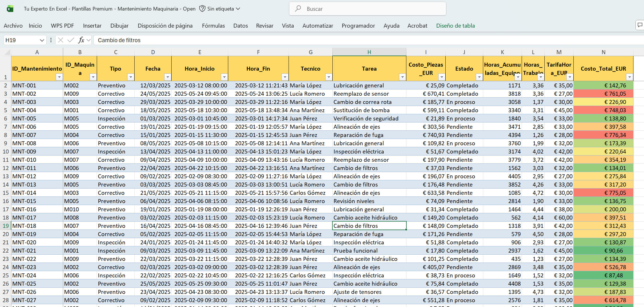Open Comments with the speech bubble icon

coord(640,25)
